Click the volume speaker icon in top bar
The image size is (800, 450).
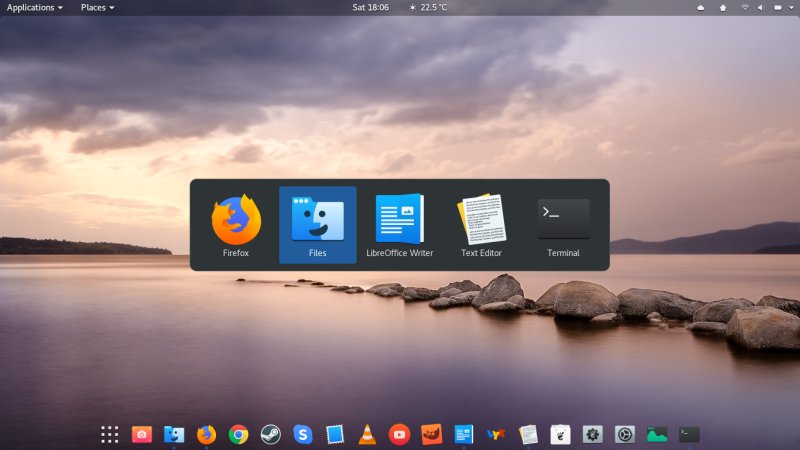pyautogui.click(x=761, y=7)
